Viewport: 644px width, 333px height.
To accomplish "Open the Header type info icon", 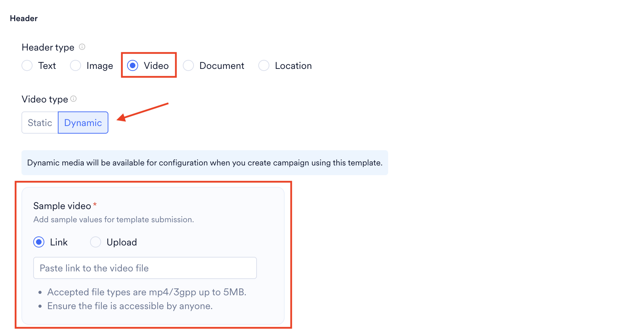I will [x=82, y=47].
